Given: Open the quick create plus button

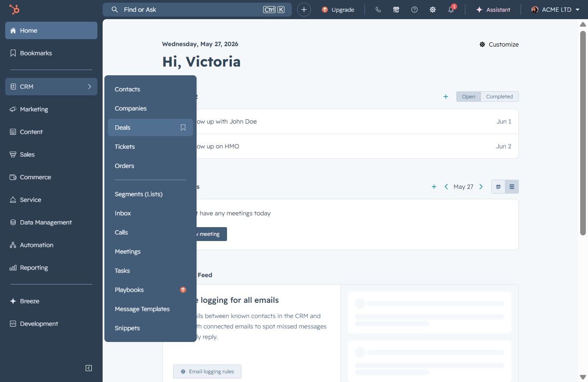Looking at the screenshot, I should tap(304, 10).
